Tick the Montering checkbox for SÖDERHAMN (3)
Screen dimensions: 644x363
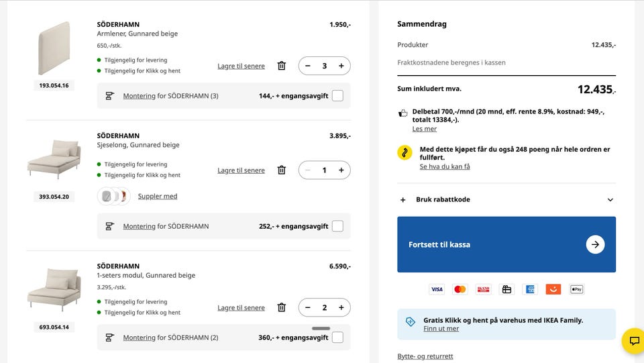[337, 96]
